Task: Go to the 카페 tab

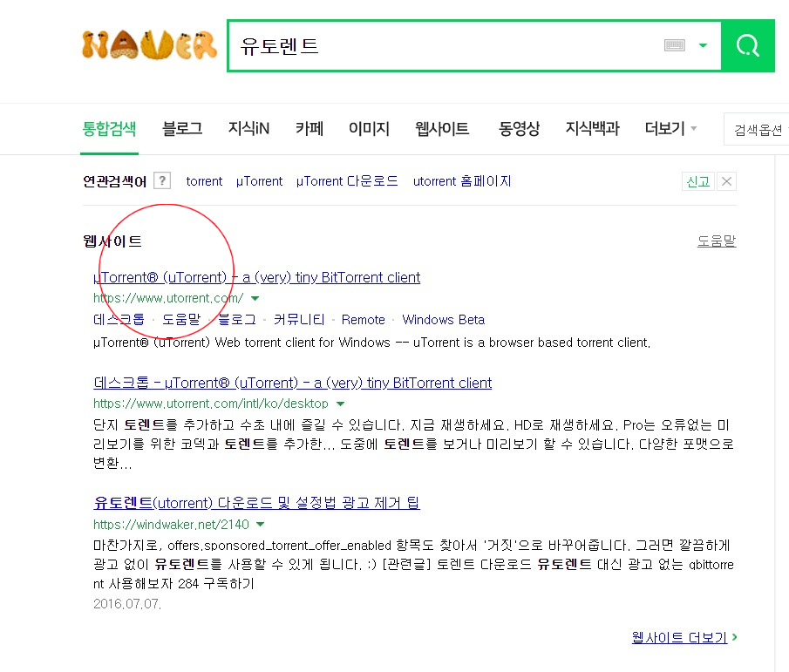Action: pos(309,129)
